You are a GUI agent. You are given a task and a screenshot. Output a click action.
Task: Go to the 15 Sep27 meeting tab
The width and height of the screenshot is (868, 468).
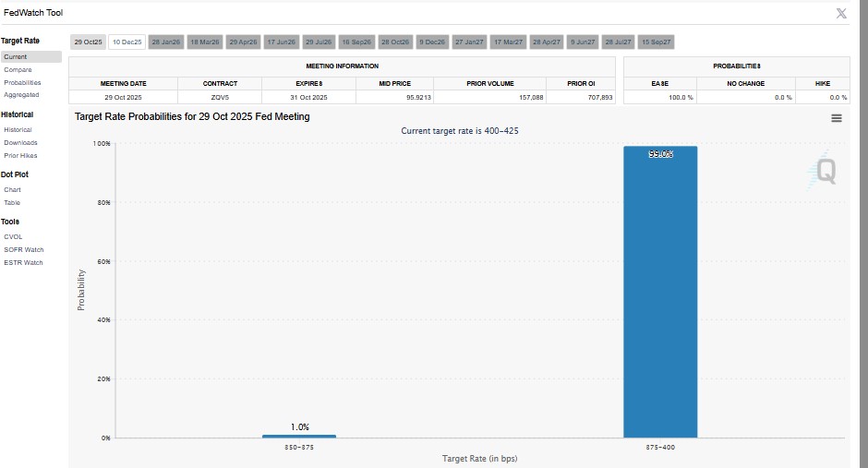(x=657, y=42)
